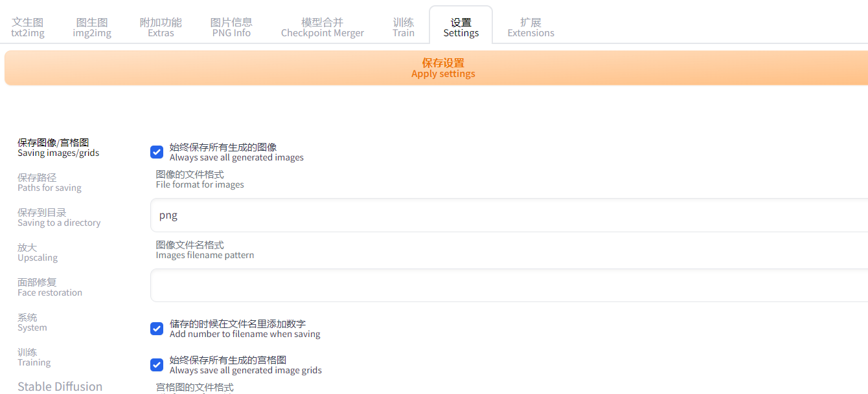868x394 pixels.
Task: Open the txt2img tab
Action: 28,27
